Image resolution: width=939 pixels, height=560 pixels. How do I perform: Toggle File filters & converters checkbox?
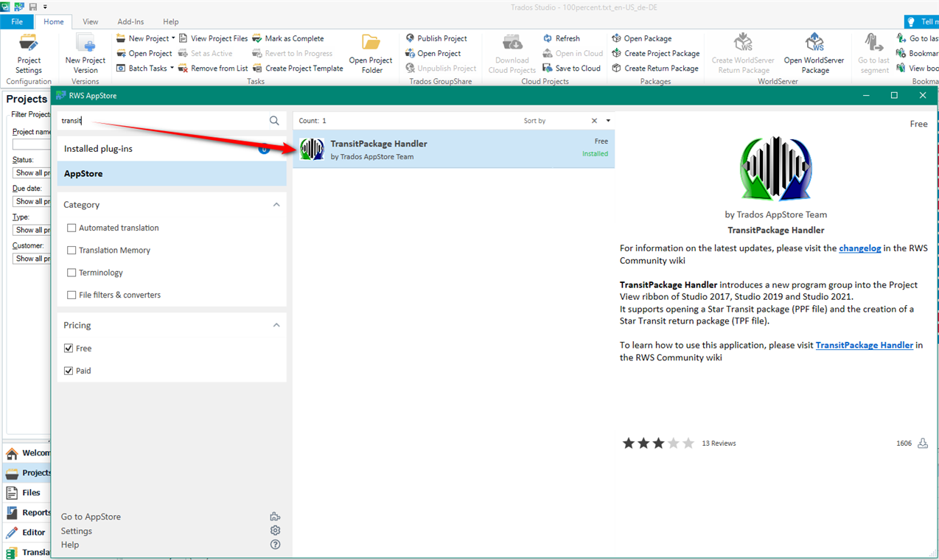pos(71,295)
